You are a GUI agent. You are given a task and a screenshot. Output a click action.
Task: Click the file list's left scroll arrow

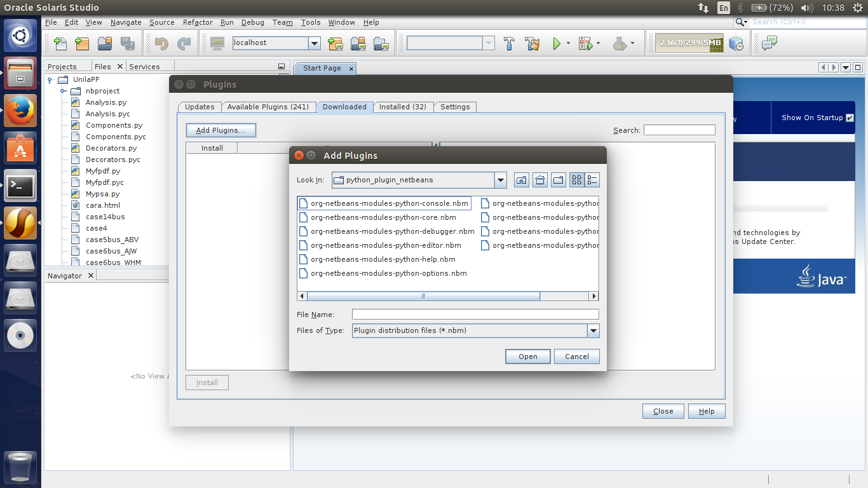click(x=302, y=296)
